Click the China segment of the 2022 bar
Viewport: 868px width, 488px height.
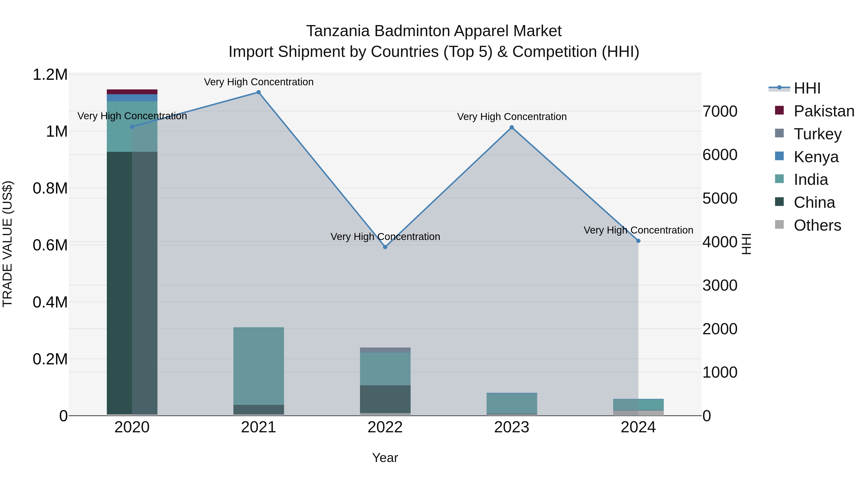(x=385, y=399)
